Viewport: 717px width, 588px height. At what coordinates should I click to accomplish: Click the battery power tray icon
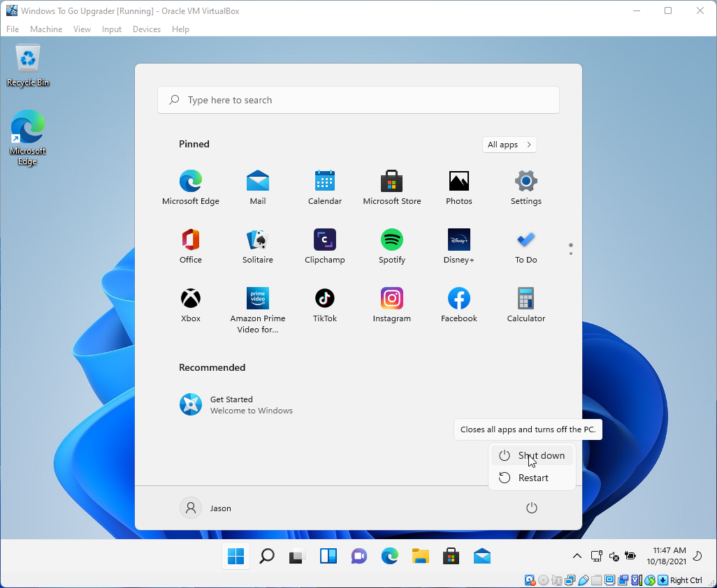click(630, 556)
